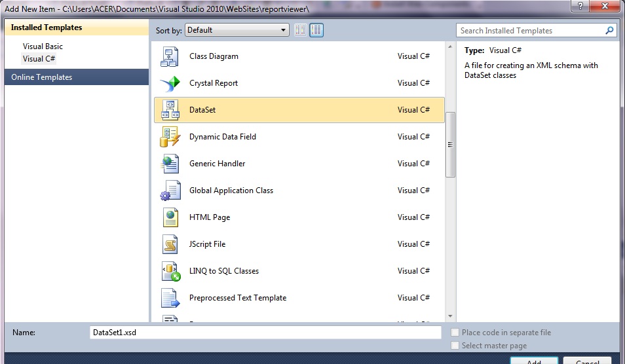
Task: Click the DataSet template icon
Action: pos(170,110)
